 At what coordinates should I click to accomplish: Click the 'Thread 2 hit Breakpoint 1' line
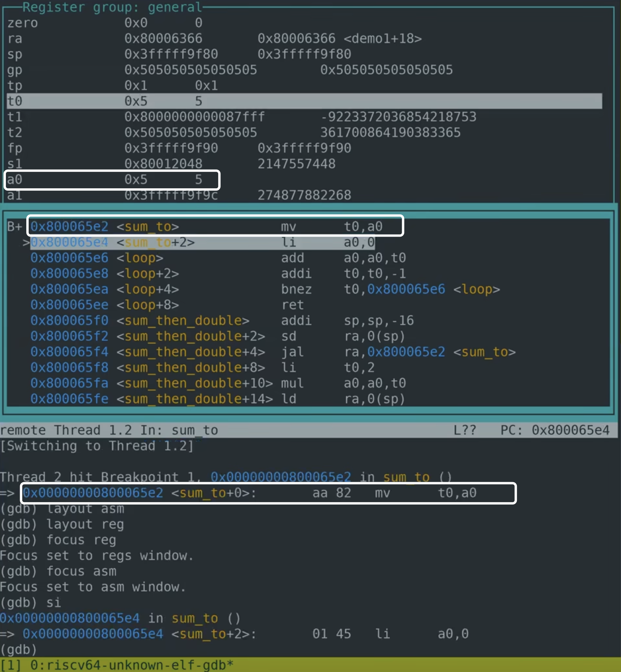pyautogui.click(x=226, y=477)
